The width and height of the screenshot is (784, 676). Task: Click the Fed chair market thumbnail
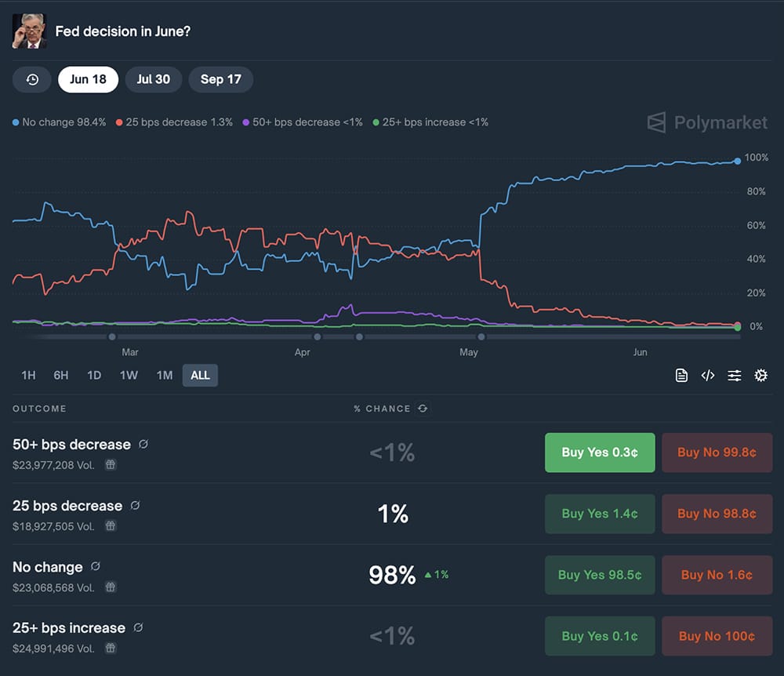click(x=30, y=31)
